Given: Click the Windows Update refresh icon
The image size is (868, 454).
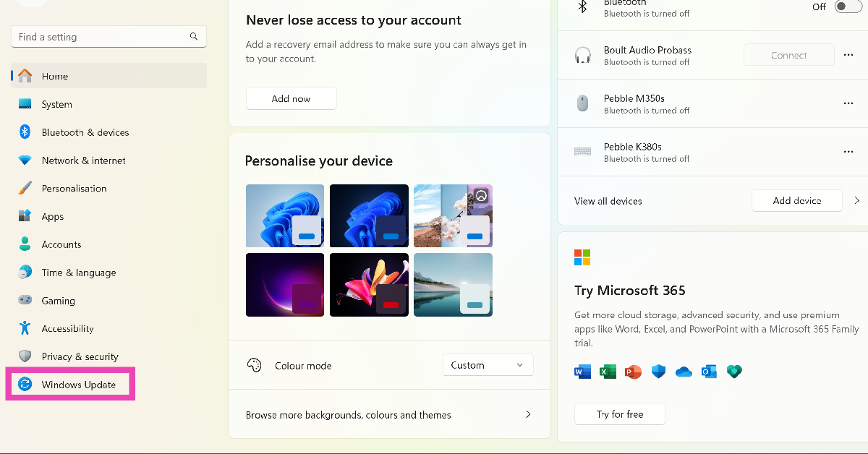Looking at the screenshot, I should tap(25, 385).
